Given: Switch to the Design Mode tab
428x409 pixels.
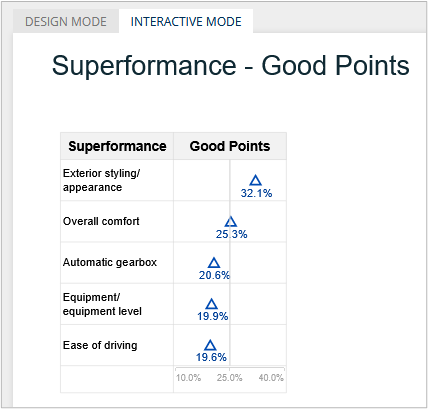Looking at the screenshot, I should [66, 21].
